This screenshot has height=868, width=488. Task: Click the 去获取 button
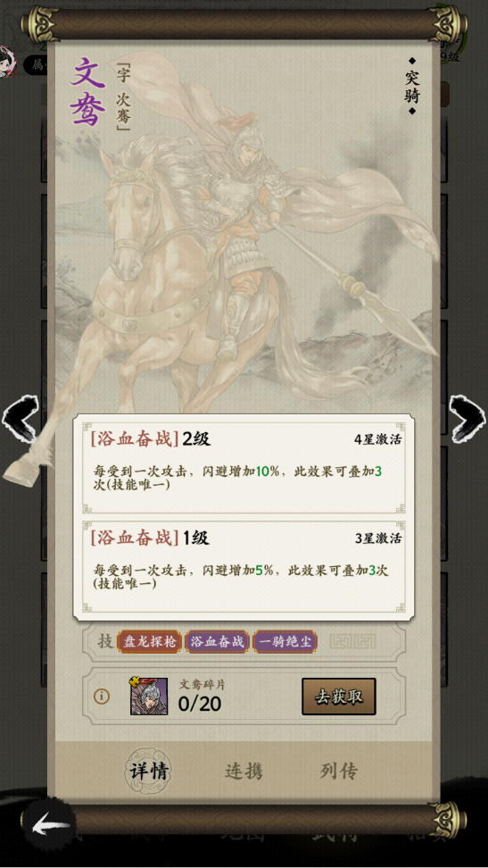pos(339,697)
